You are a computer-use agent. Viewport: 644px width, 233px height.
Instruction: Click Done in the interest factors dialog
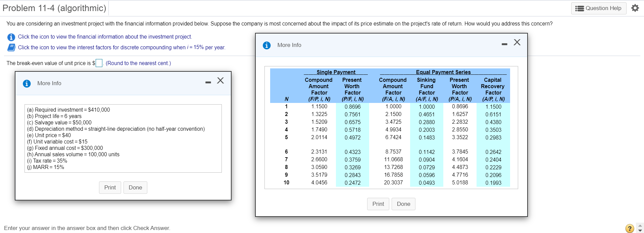[403, 204]
